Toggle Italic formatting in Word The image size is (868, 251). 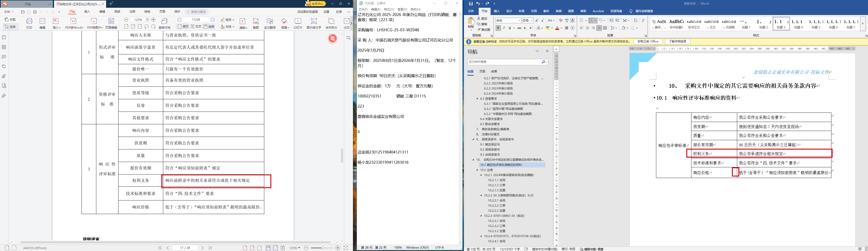click(504, 28)
